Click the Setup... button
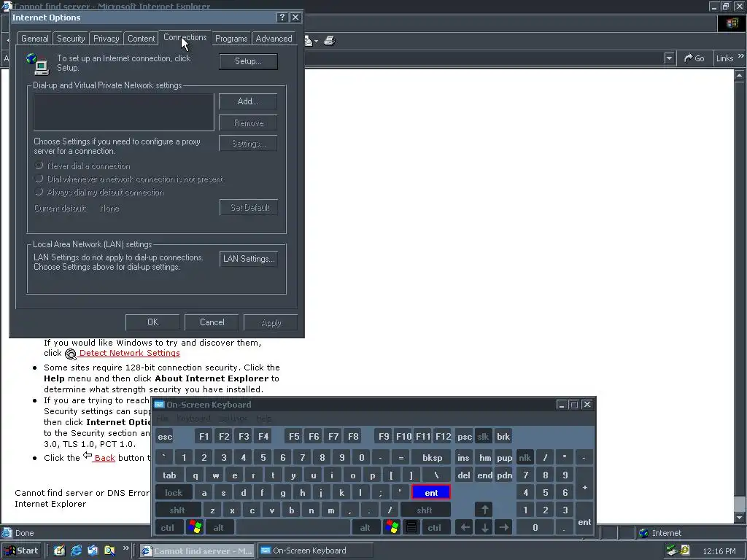747x560 pixels. point(248,61)
